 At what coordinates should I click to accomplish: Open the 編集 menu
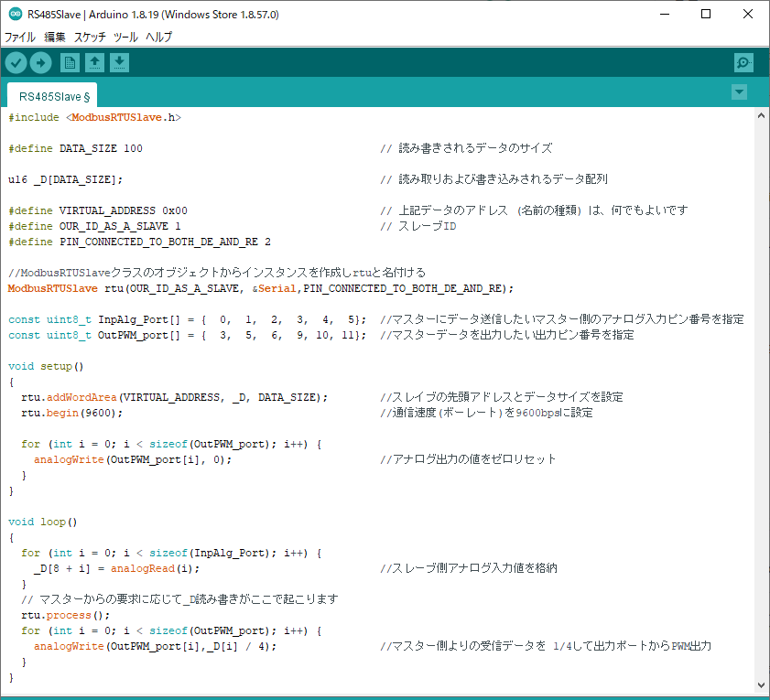[x=55, y=38]
